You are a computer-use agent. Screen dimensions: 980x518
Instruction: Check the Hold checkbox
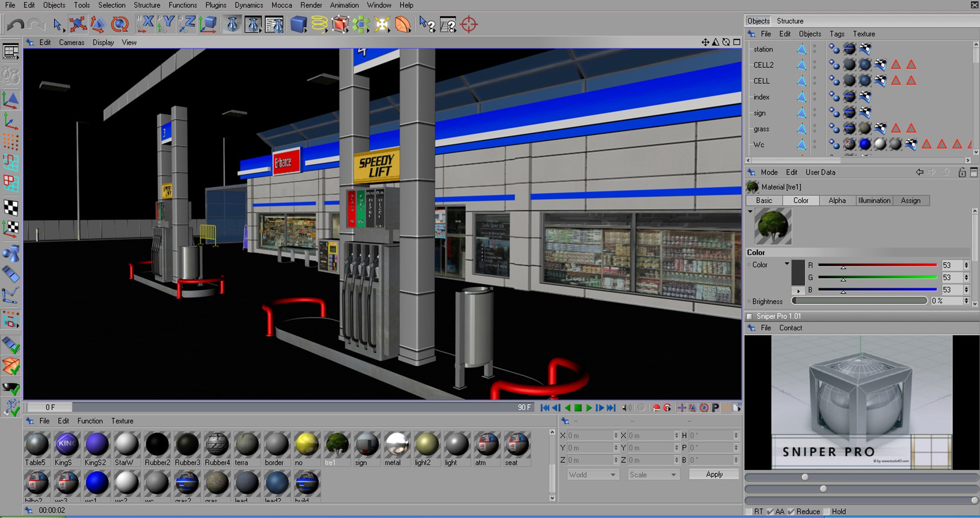[x=827, y=511]
